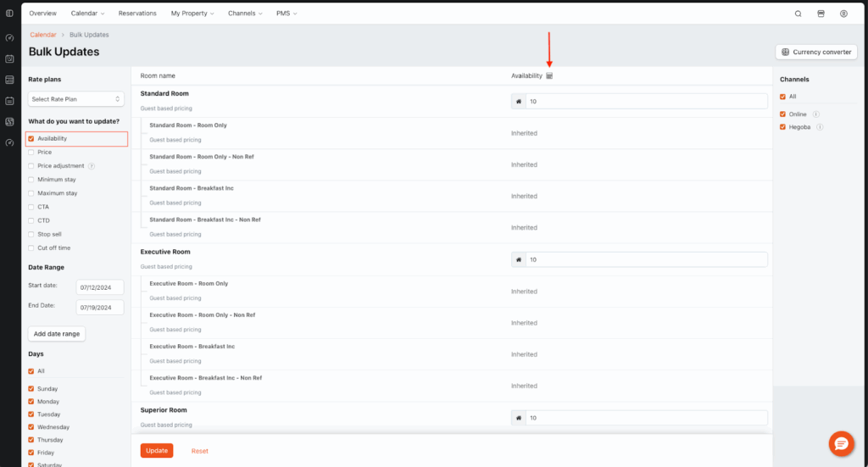Open the Reservations menu item
Viewport: 868px width, 467px height.
point(137,14)
